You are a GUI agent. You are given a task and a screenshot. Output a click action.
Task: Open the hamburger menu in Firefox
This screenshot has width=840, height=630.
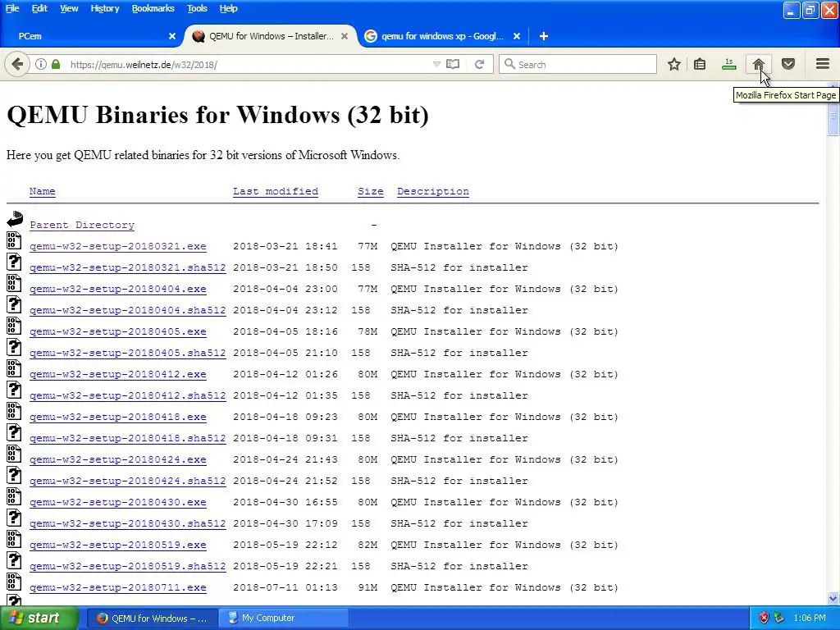pos(823,64)
